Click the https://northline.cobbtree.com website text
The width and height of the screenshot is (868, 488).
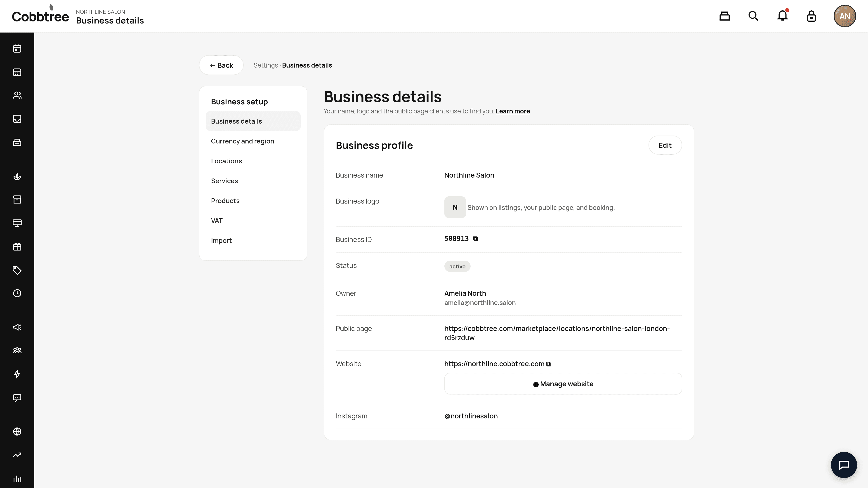point(494,364)
